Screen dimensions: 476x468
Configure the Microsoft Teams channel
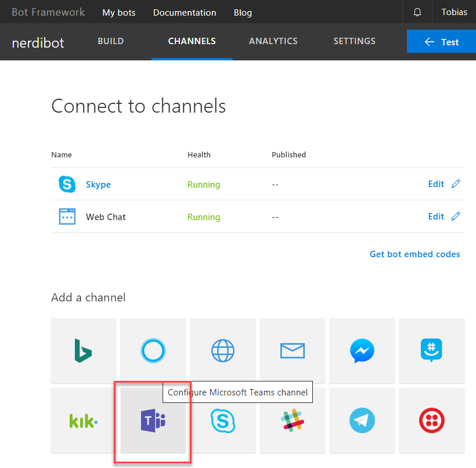(x=153, y=420)
